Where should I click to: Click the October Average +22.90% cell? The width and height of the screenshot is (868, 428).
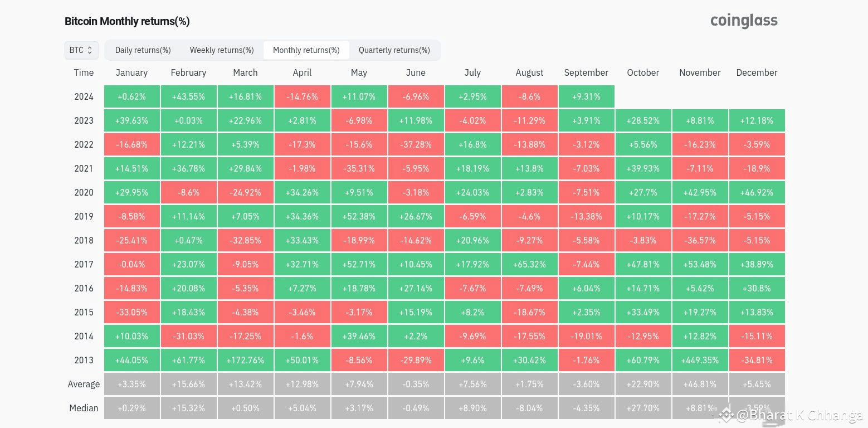point(643,384)
